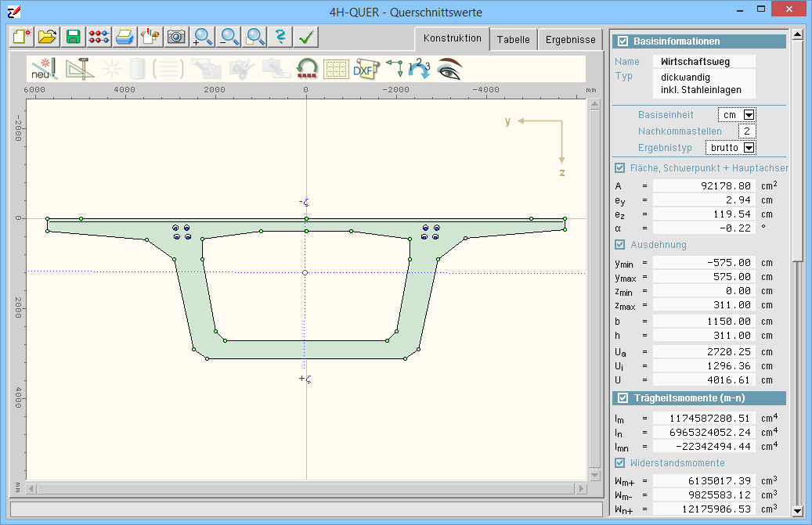This screenshot has width=812, height=525.
Task: Open the Basiseinheit cm dropdown
Action: tap(749, 115)
